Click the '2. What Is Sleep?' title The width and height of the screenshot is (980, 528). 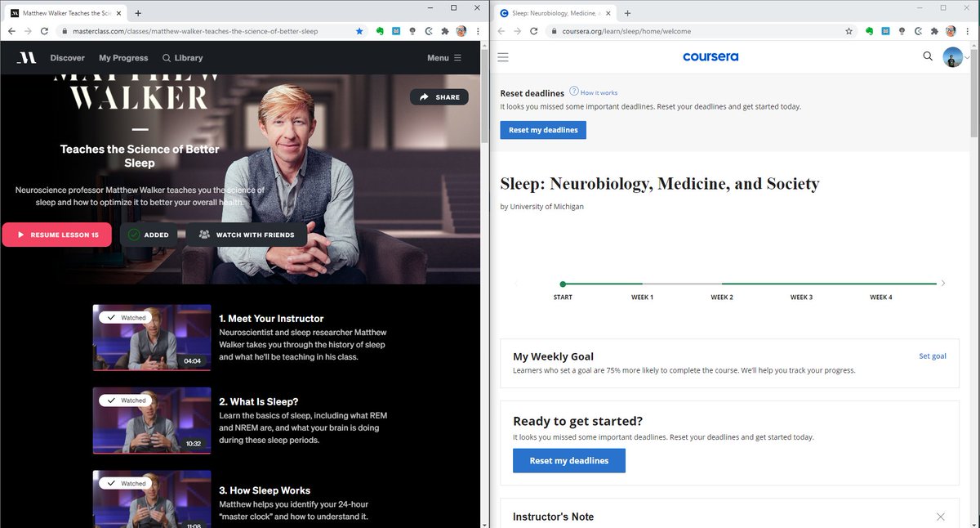tap(258, 402)
